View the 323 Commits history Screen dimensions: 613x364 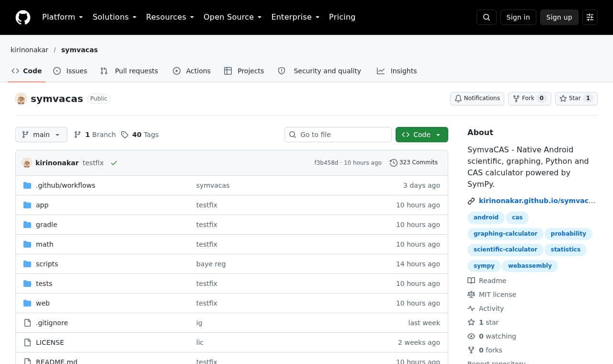tap(414, 163)
